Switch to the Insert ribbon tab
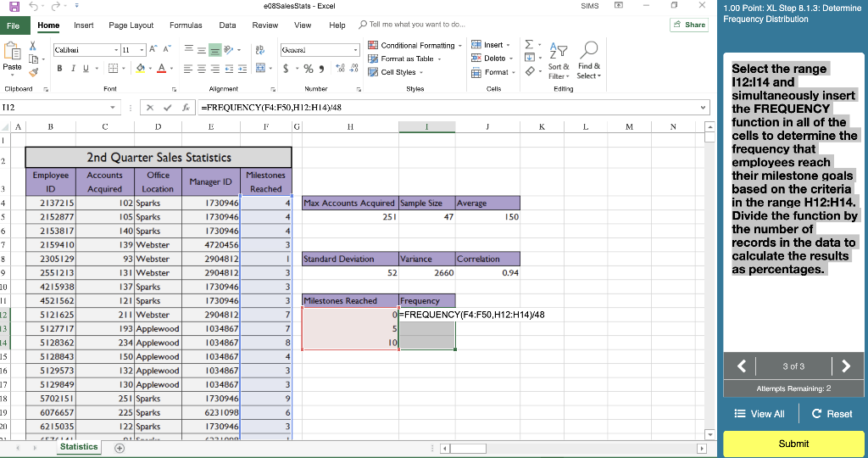The width and height of the screenshot is (868, 458). 84,25
